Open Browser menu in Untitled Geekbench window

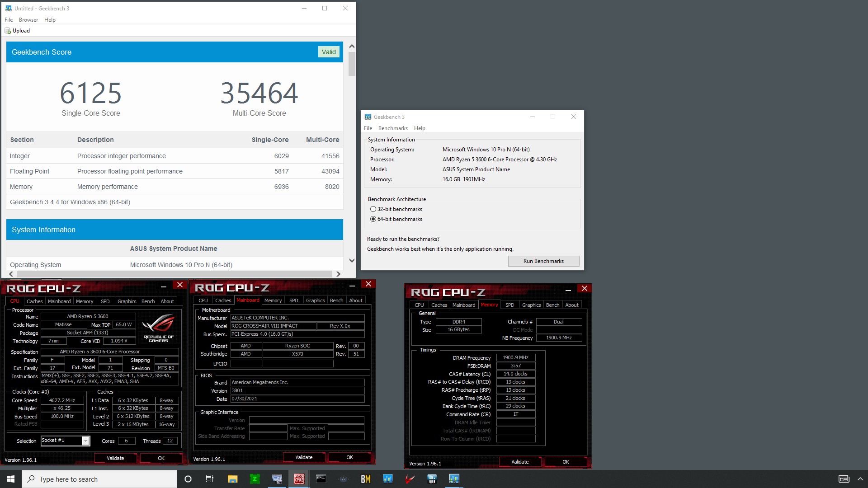point(28,20)
